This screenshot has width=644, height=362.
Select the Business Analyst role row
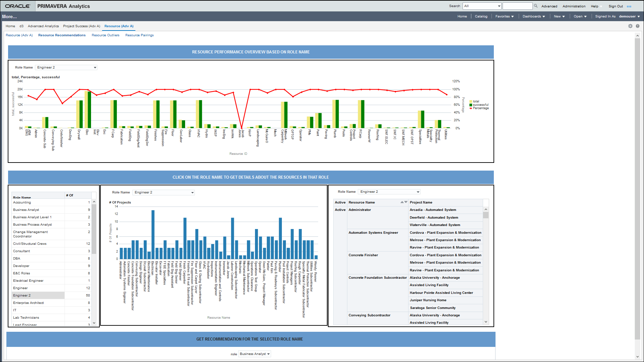click(51, 210)
